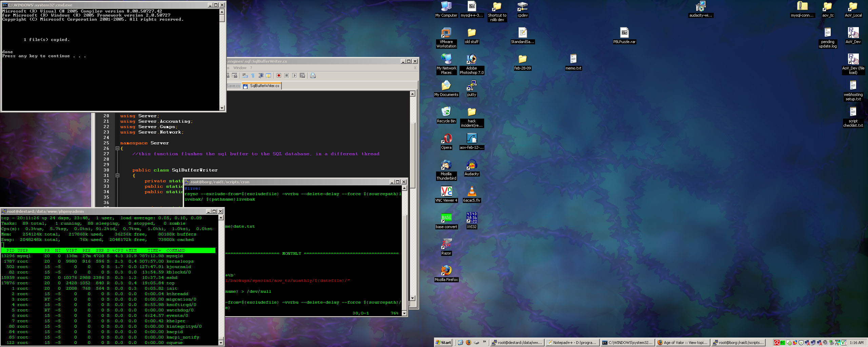
Task: Click the word wrap icon in Notepad++ toolbar
Action: click(x=245, y=76)
